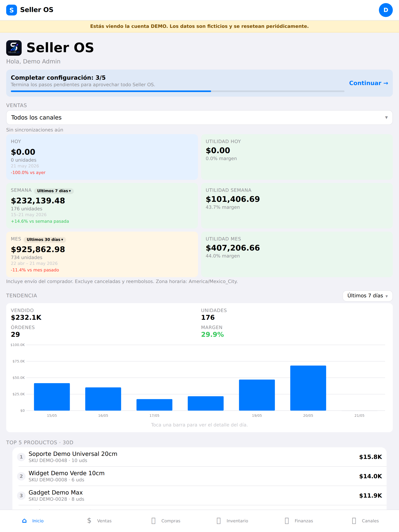Click the Compras tab icon

click(x=153, y=521)
